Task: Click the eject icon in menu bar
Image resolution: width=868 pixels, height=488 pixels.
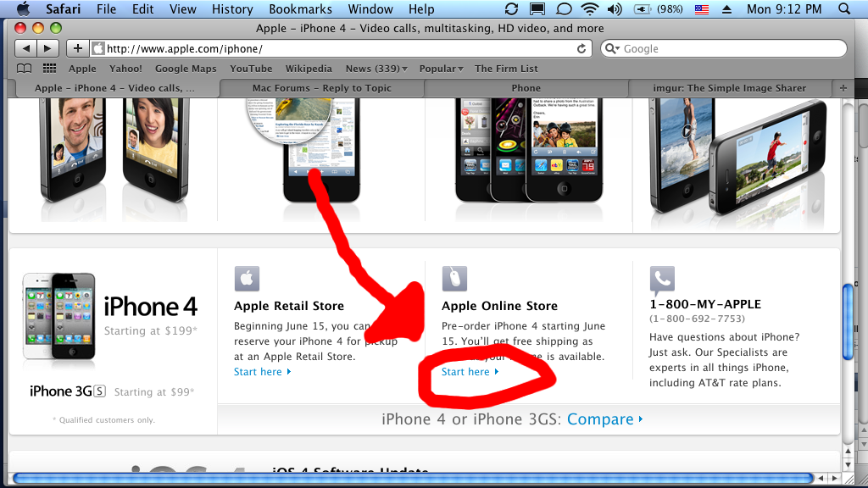Action: coord(726,9)
